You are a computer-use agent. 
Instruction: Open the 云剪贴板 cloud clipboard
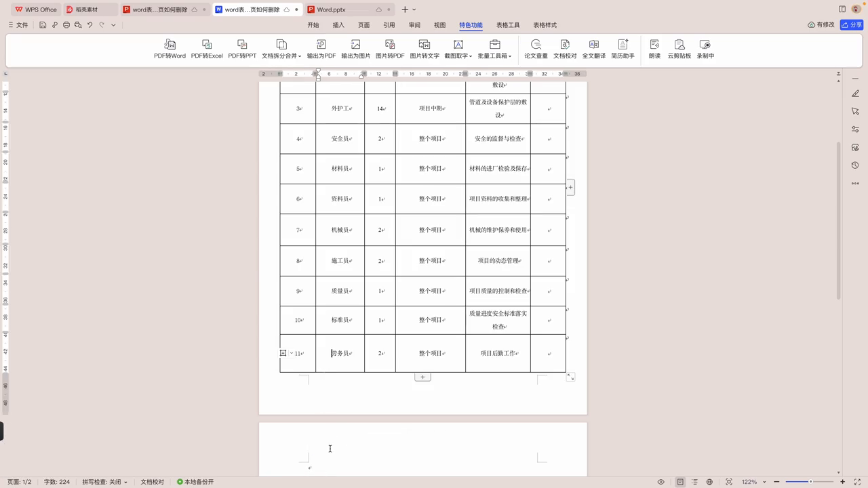[x=679, y=49]
